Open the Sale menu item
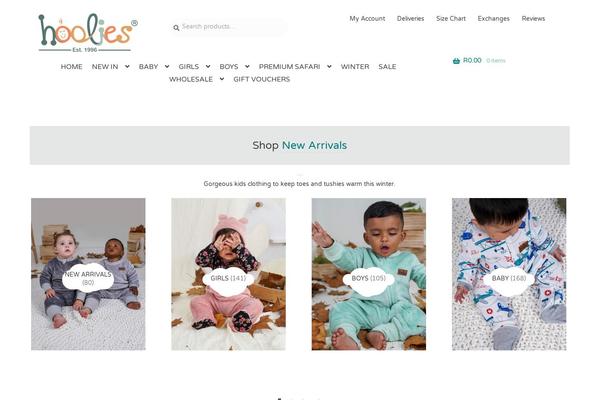 (387, 67)
